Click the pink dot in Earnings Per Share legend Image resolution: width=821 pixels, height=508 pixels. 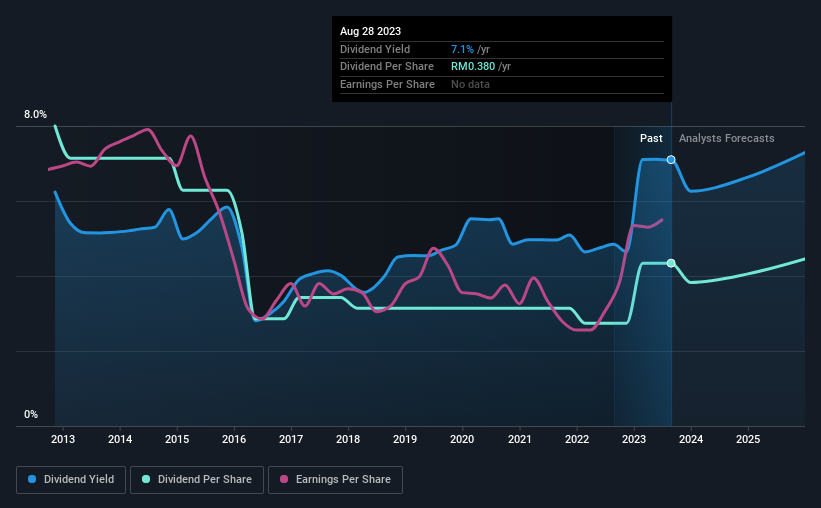pos(284,479)
